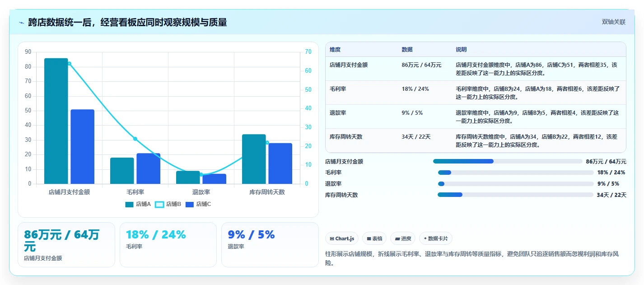Click the paragraph starting 柱形展示店铺规模
This screenshot has width=644, height=285.
tap(472, 258)
